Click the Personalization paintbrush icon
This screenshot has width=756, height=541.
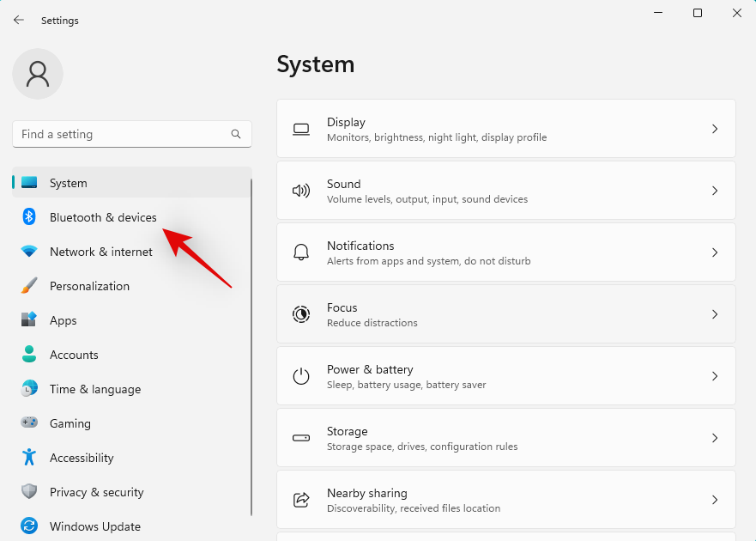(29, 285)
